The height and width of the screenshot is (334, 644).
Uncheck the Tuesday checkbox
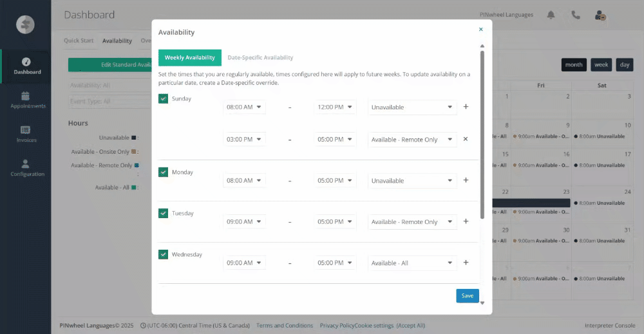163,213
